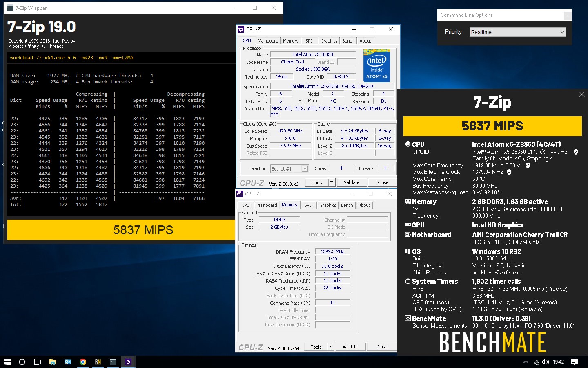Image resolution: width=588 pixels, height=368 pixels.
Task: Open Tools dropdown arrow in lower CPU-Z window
Action: click(330, 347)
